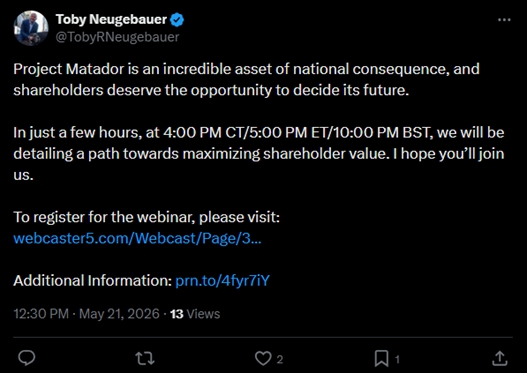Click the May 21, 2026 date
527x373 pixels.
tap(119, 314)
